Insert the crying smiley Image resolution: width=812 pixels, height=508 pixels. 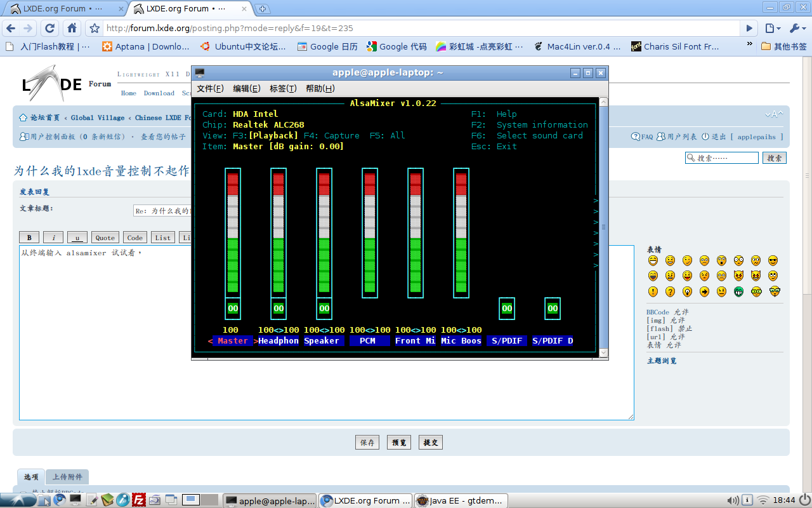(x=721, y=276)
